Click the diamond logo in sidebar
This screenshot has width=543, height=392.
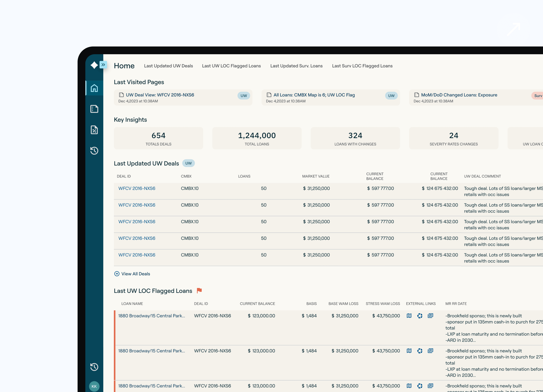94,65
